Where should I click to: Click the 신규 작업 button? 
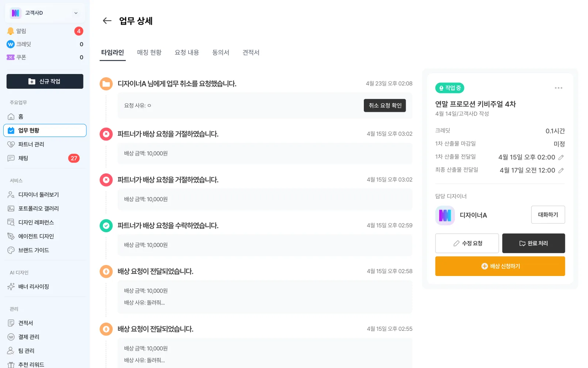[45, 81]
